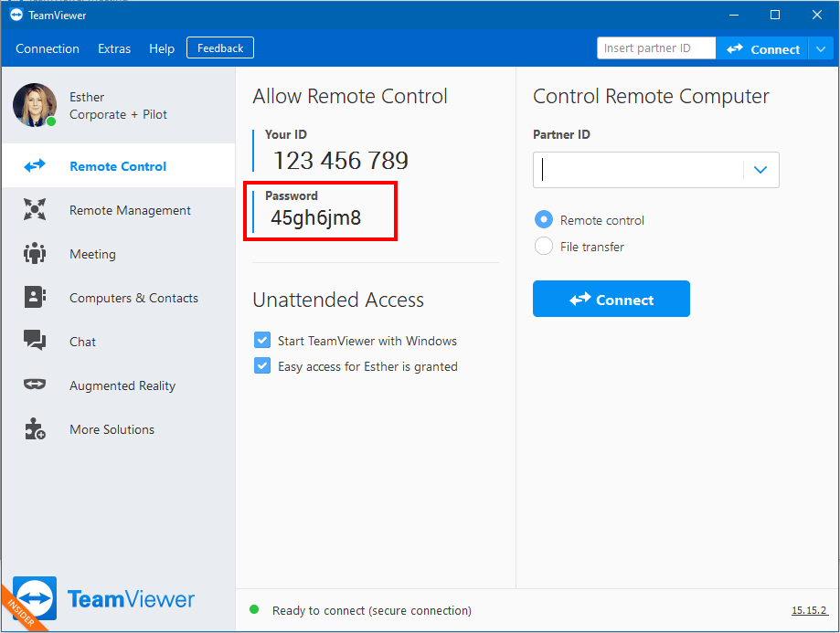
Task: Click the Augmented Reality headset icon
Action: coord(35,384)
